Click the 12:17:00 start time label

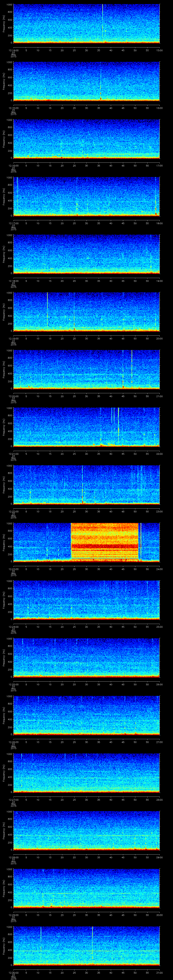(13, 223)
